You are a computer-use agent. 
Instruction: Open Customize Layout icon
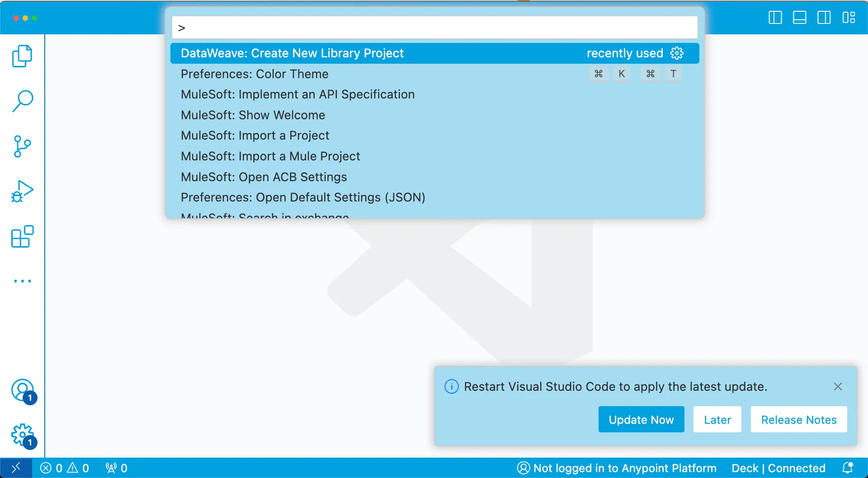(849, 18)
